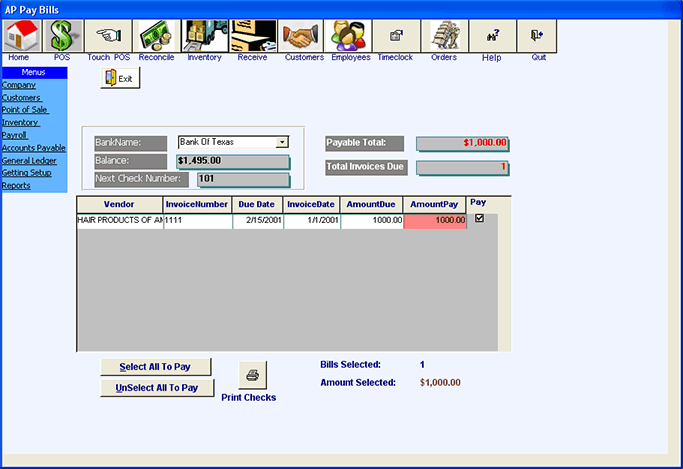Open Point of Sale menu link

[25, 110]
